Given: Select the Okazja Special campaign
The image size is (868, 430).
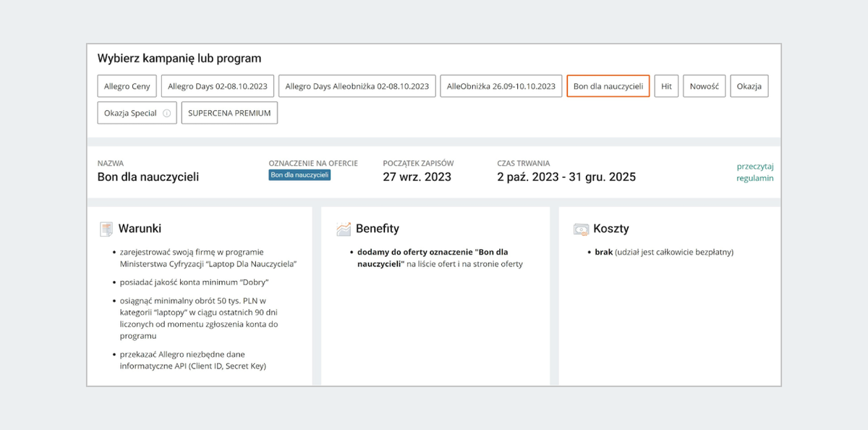Looking at the screenshot, I should [137, 113].
